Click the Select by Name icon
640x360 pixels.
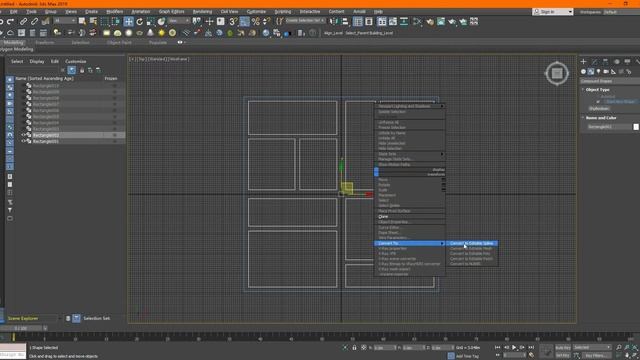coord(93,21)
